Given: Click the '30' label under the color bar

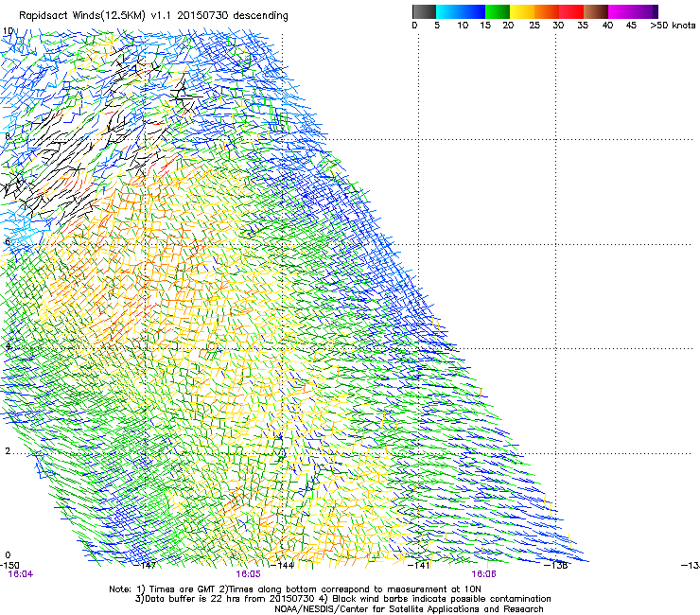Looking at the screenshot, I should 558,26.
